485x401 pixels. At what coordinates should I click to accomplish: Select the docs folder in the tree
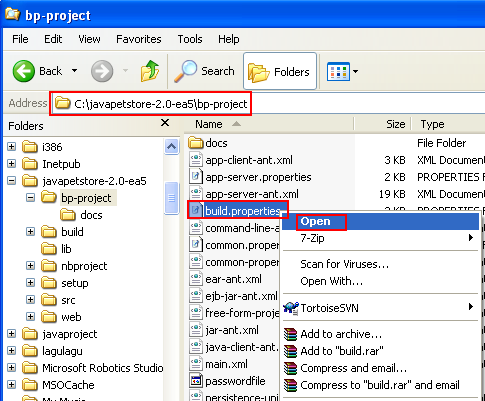[91, 215]
